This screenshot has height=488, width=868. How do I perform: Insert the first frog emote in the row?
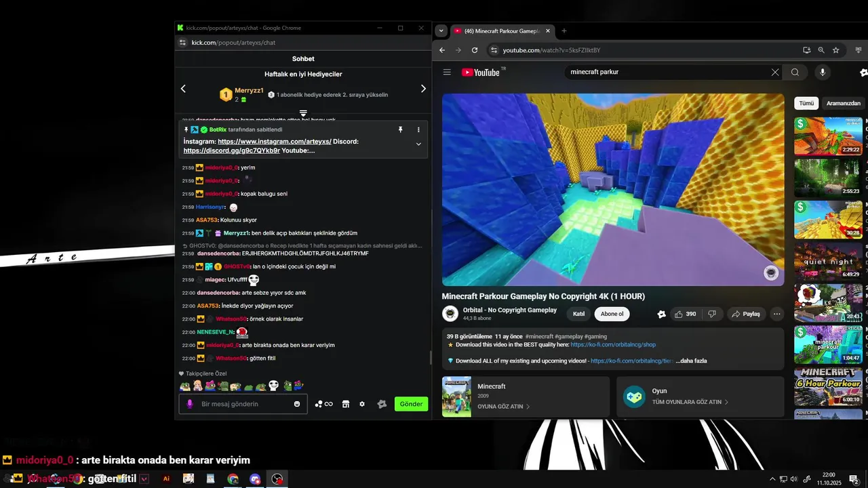pyautogui.click(x=185, y=386)
